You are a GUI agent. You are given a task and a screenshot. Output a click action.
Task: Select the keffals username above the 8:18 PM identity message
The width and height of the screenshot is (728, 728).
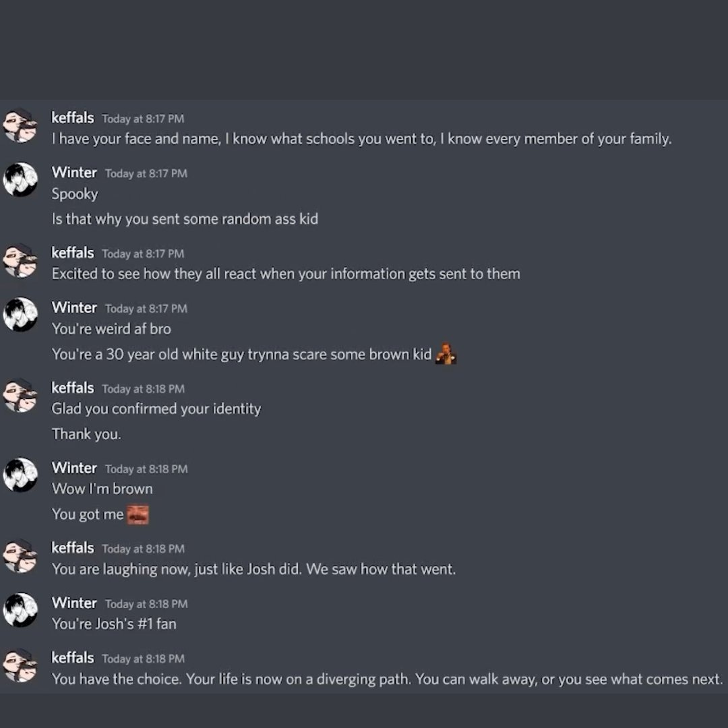click(x=72, y=388)
